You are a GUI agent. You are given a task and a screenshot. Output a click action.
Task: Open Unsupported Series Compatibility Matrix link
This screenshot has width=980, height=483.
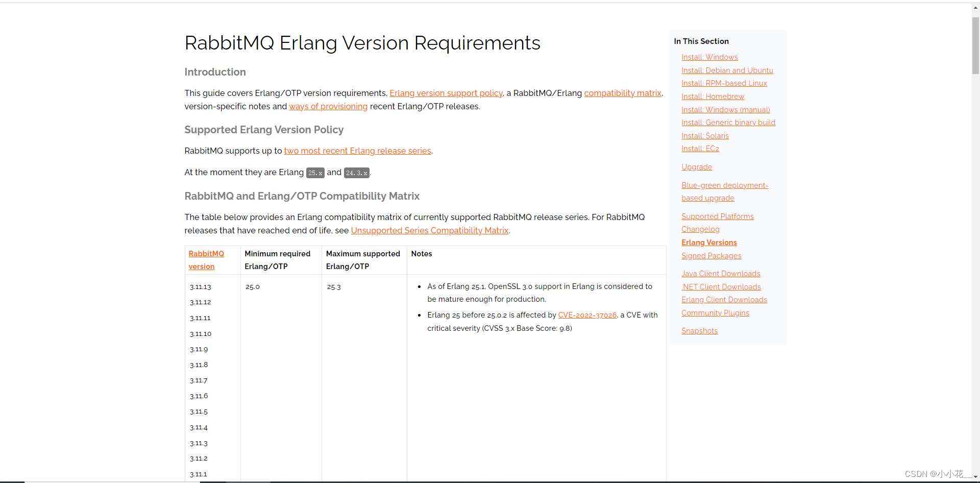430,230
